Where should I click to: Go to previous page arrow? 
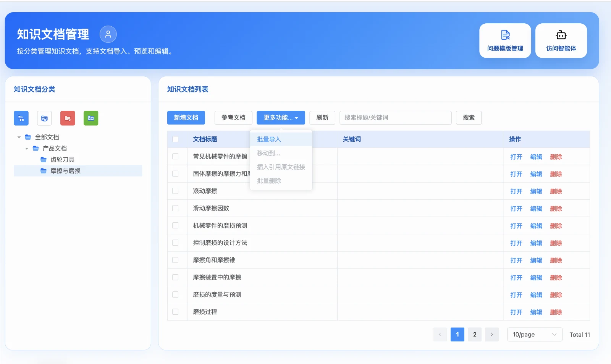[x=440, y=335]
